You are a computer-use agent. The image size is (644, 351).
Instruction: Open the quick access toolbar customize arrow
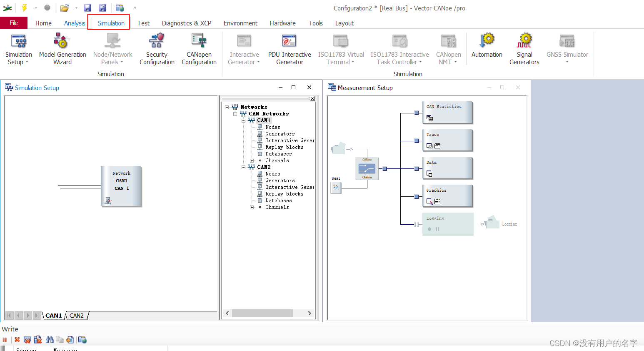tap(135, 8)
